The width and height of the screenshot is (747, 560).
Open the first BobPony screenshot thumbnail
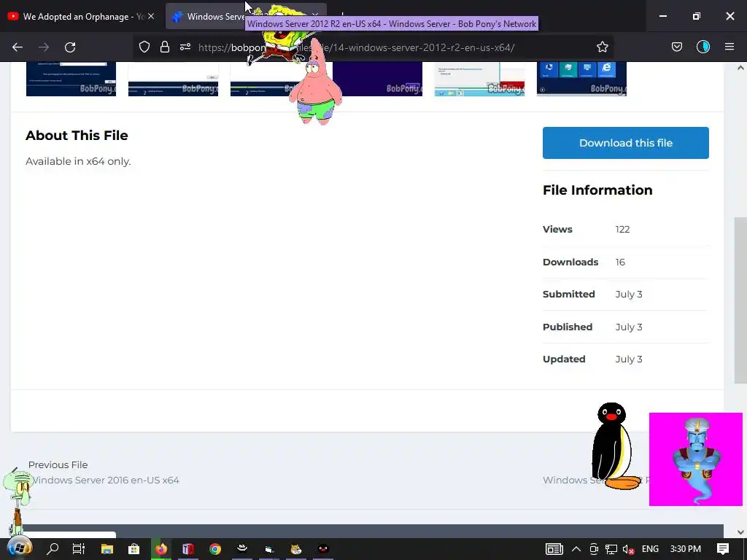tap(71, 79)
